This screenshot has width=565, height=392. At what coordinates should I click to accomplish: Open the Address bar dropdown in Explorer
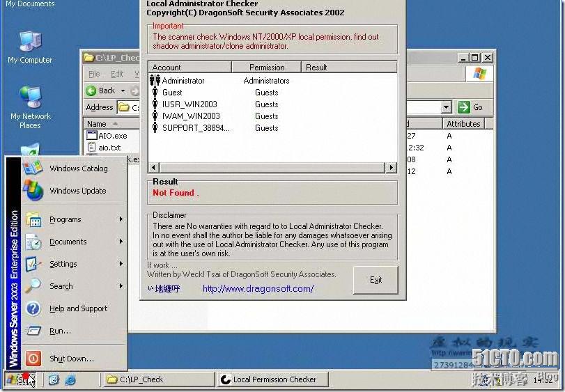pos(446,107)
